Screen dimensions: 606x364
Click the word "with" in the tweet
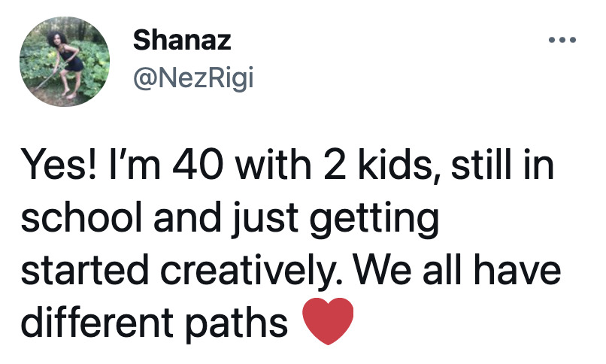[x=273, y=165]
